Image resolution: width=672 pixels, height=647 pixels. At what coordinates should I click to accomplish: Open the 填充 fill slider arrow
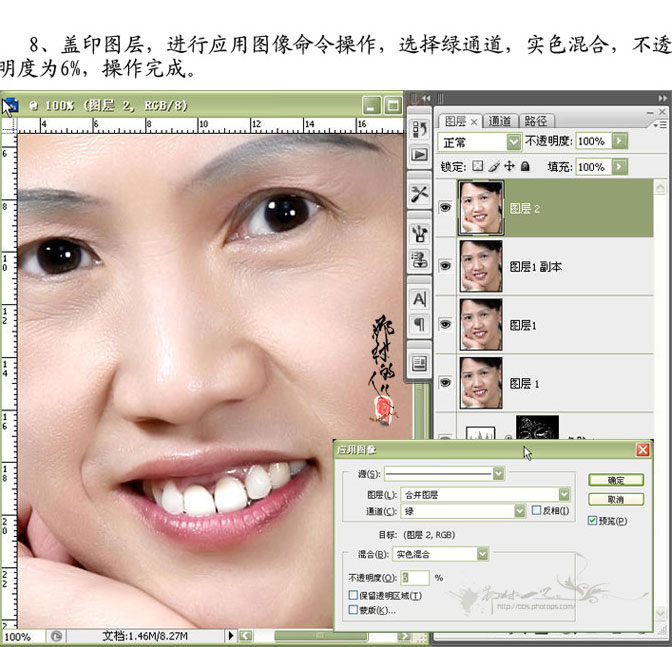619,166
